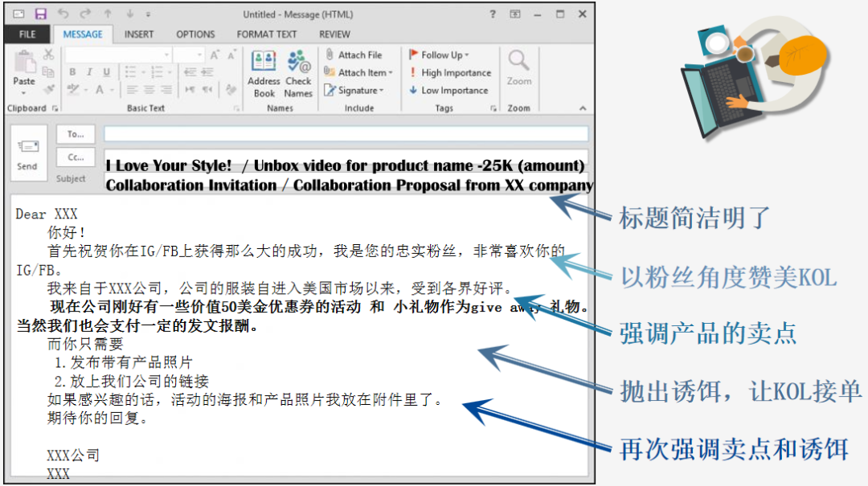Click the envelope icon in title bar
Screen dimensions: 868x486
coord(18,14)
